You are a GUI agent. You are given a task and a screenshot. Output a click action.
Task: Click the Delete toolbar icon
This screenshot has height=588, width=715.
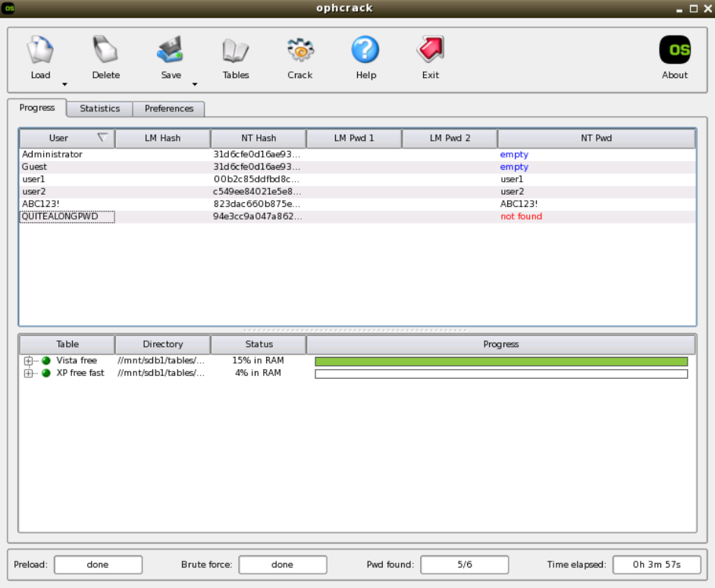[106, 49]
